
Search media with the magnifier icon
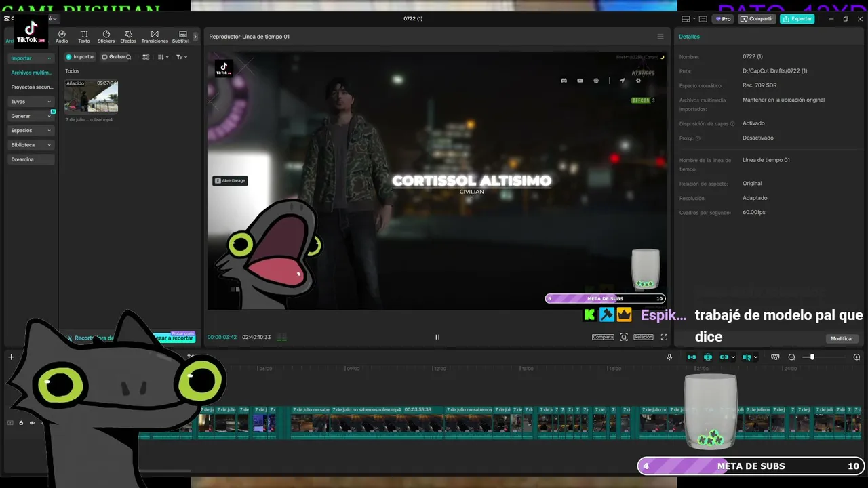[x=128, y=57]
